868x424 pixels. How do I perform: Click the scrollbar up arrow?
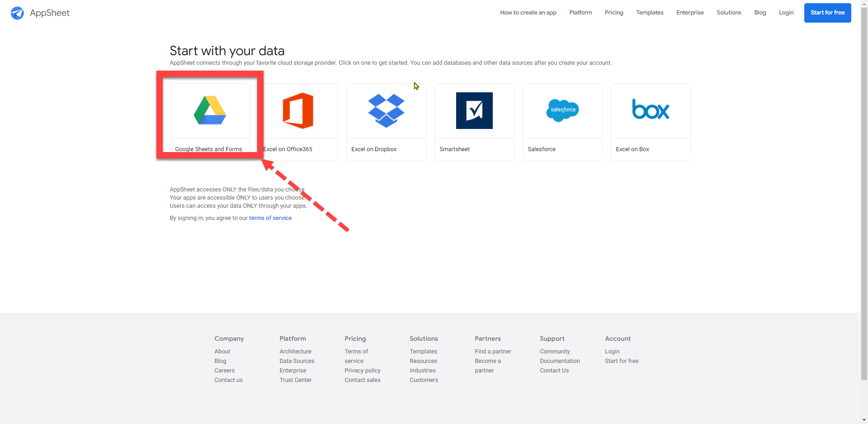coord(864,3)
